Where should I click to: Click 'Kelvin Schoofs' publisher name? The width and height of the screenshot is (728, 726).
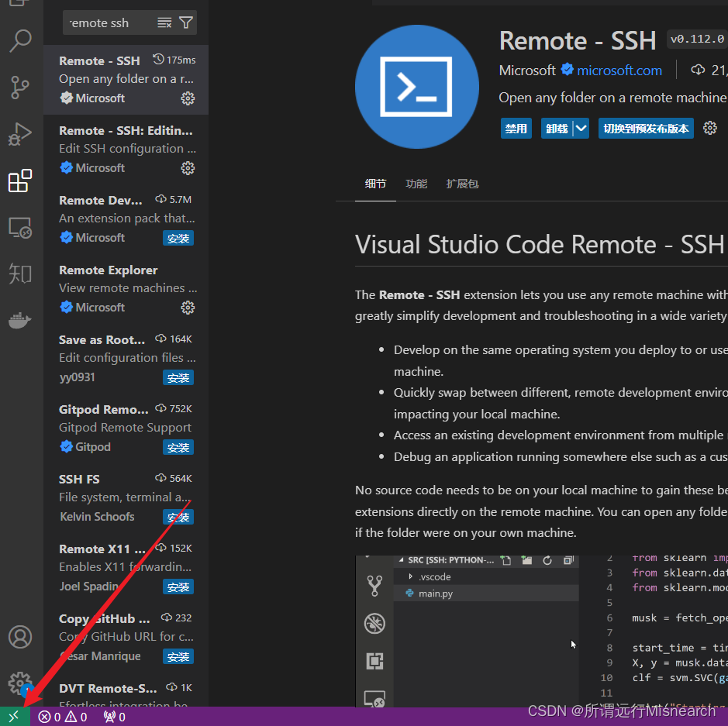click(97, 517)
